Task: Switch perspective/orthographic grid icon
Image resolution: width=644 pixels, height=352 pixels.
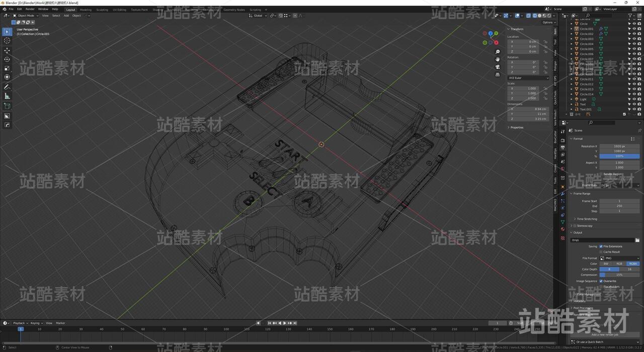Action: [x=498, y=74]
